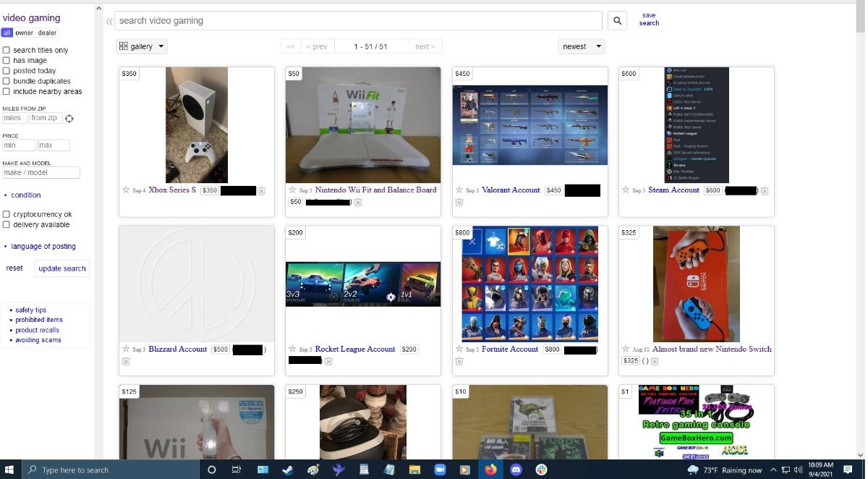Hide the Fortnite Account listing

pyautogui.click(x=459, y=361)
